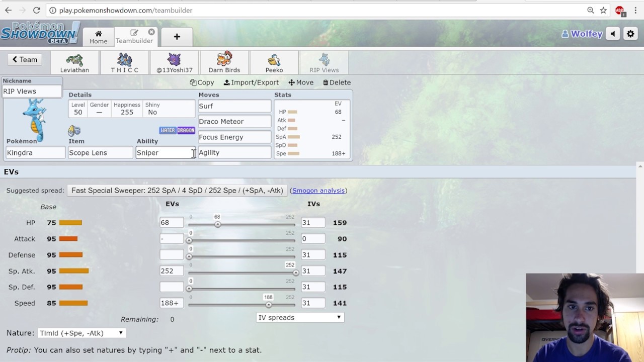Edit HP EV value 68
Screen dimensions: 644x362
click(172, 223)
